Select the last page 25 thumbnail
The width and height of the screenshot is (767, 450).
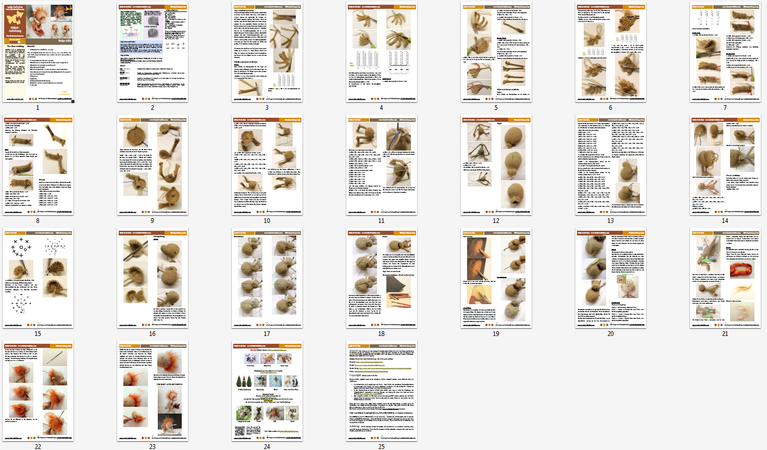(x=382, y=392)
